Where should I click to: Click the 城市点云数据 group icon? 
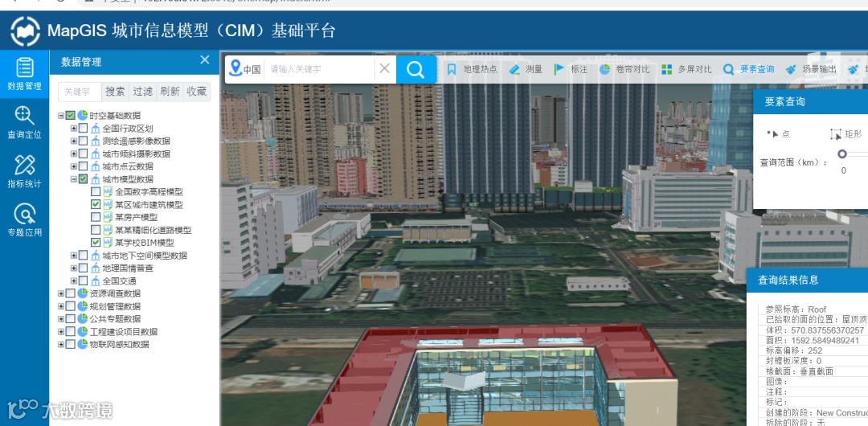95,166
